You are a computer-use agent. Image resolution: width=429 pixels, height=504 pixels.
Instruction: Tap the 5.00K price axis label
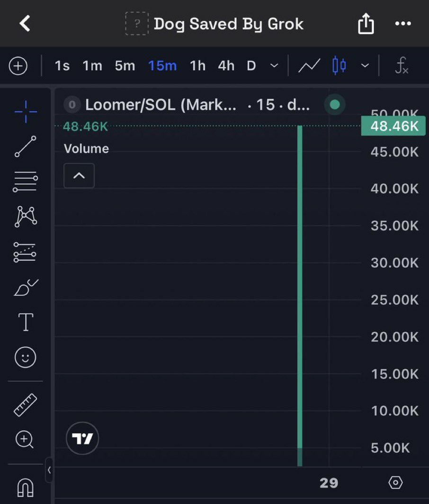pyautogui.click(x=390, y=448)
